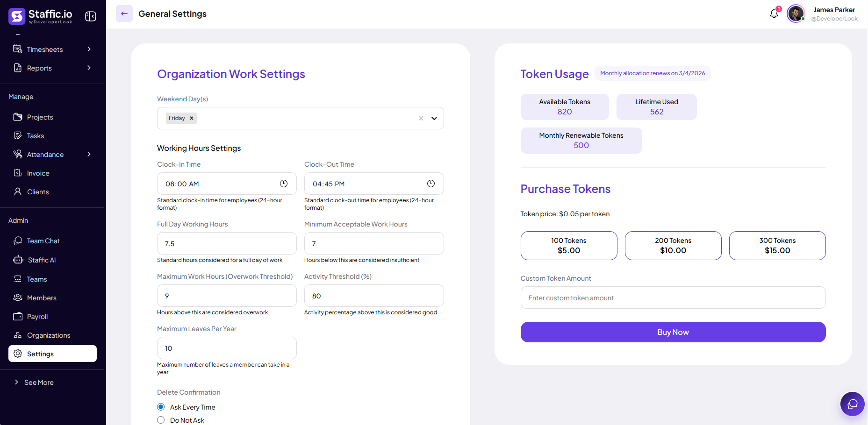Image resolution: width=868 pixels, height=425 pixels.
Task: Click the Team Chat bubble icon
Action: point(18,241)
